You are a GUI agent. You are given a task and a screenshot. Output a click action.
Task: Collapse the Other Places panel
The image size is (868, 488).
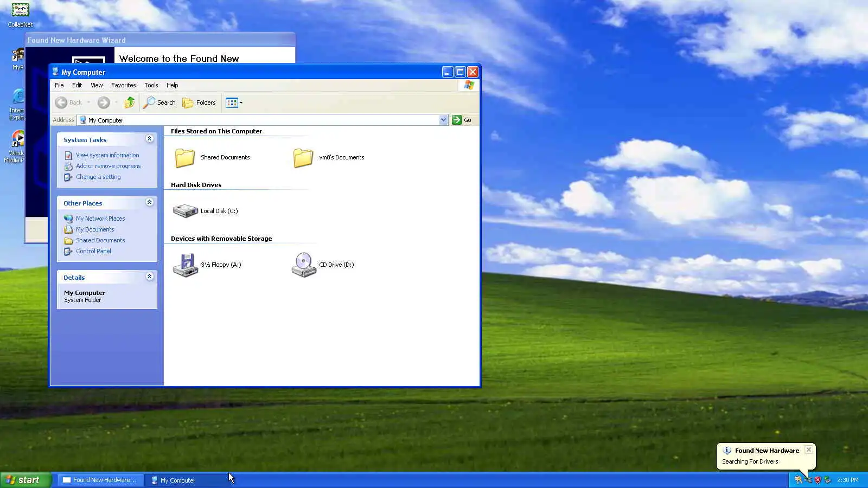pos(149,203)
